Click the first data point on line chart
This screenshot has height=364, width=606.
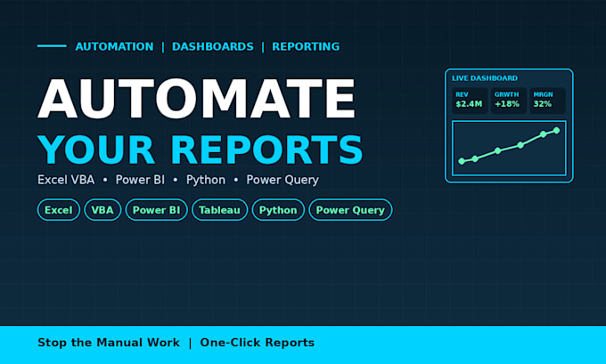[462, 161]
